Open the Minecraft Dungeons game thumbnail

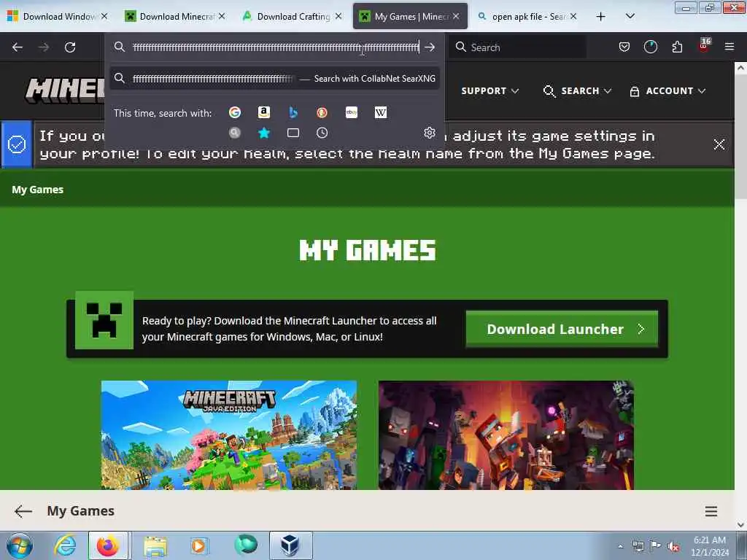pos(506,435)
